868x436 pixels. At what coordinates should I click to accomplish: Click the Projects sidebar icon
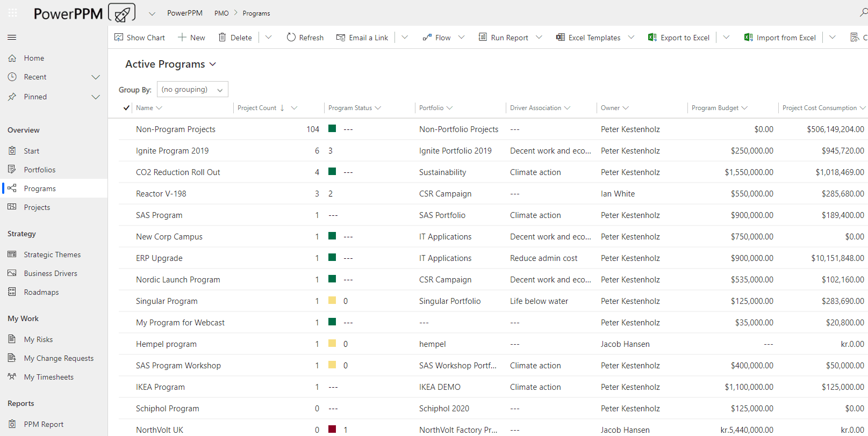(12, 207)
